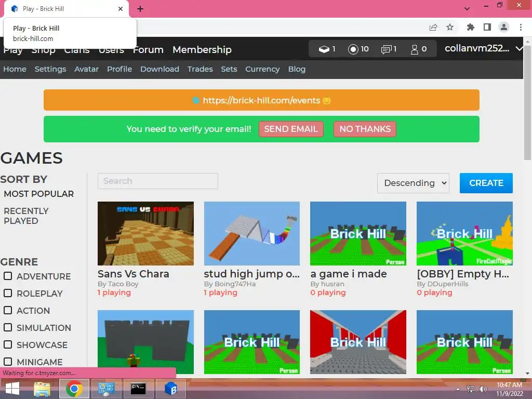Viewport: 532px width, 399px height.
Task: Open the Download subnav link
Action: pyautogui.click(x=160, y=69)
